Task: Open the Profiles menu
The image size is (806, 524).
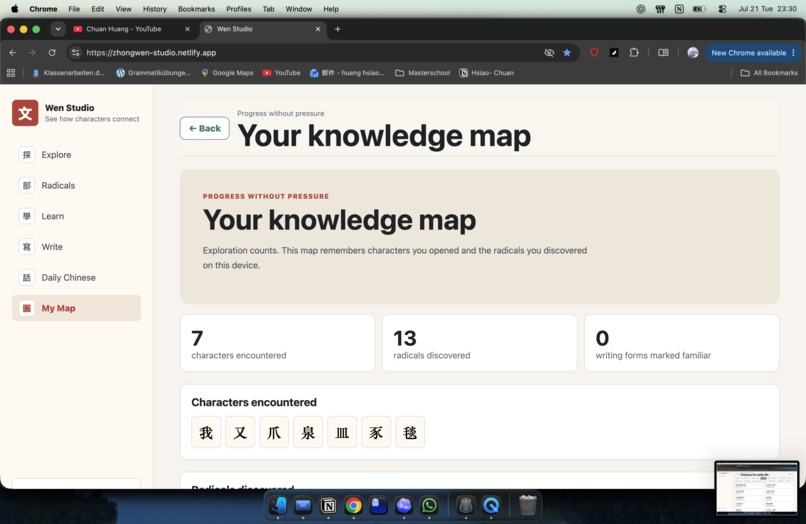Action: (239, 9)
